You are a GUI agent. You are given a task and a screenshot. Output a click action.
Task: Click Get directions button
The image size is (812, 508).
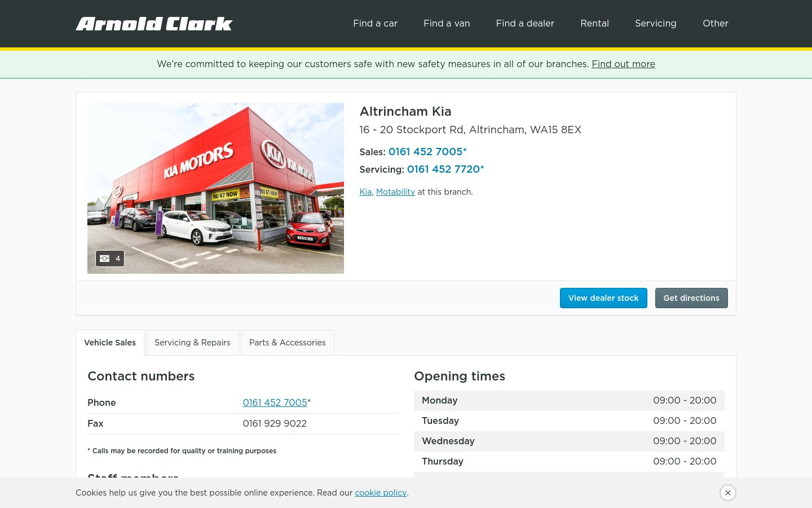tap(691, 298)
